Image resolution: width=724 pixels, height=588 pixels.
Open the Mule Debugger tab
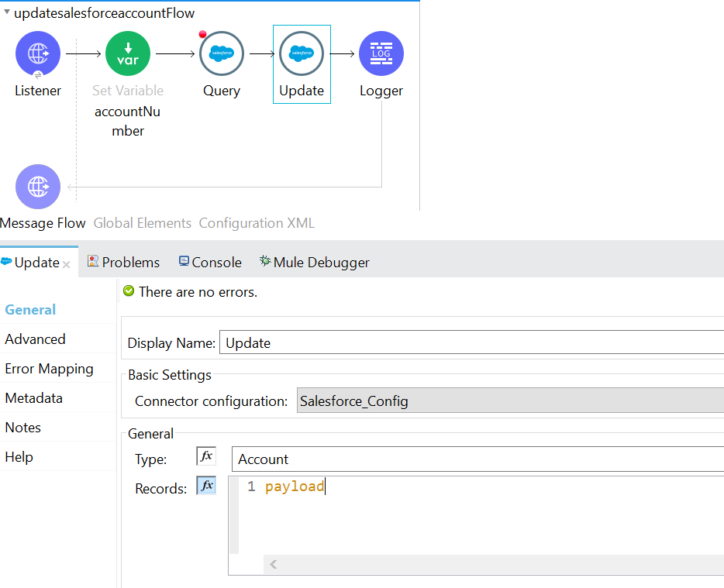[x=315, y=262]
